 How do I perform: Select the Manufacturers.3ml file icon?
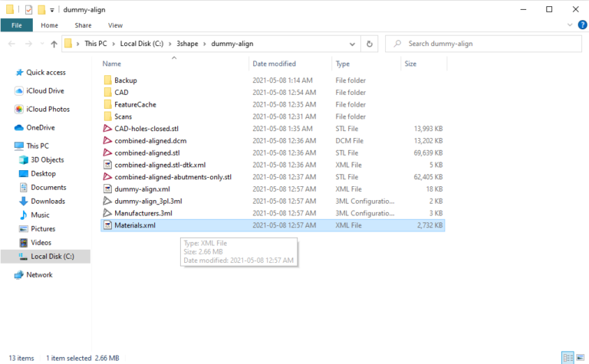(107, 213)
